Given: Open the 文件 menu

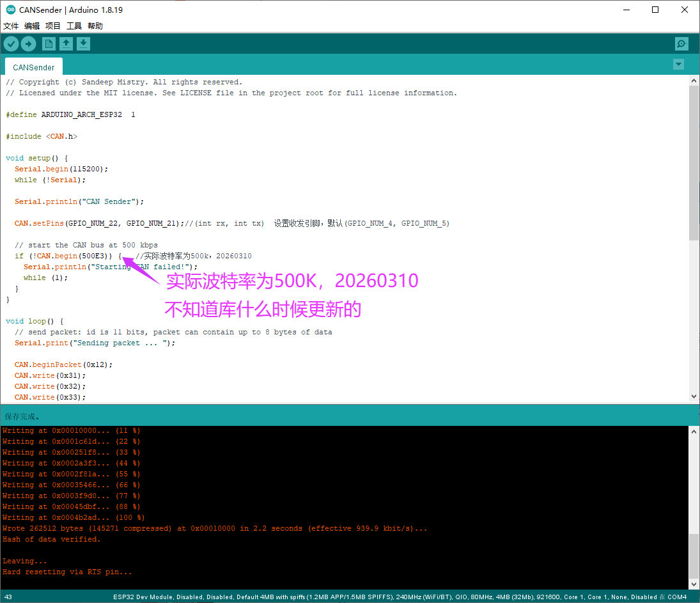Looking at the screenshot, I should pos(11,26).
